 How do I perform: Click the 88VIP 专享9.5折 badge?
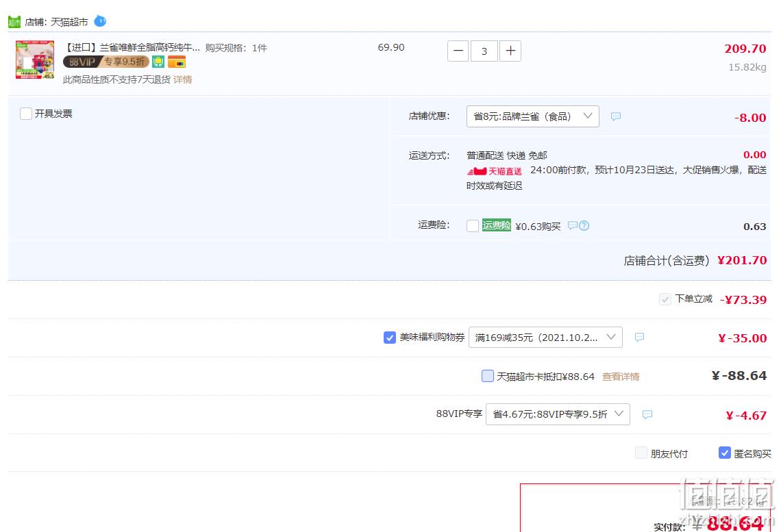click(x=106, y=62)
